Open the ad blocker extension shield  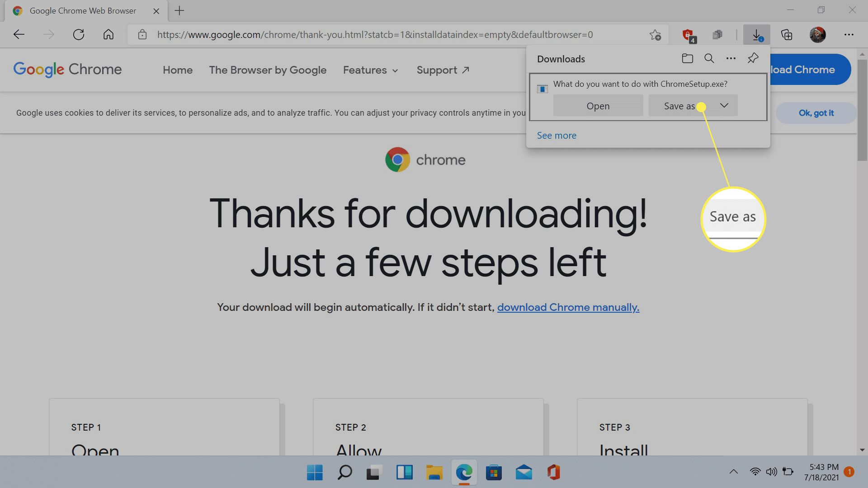click(x=689, y=35)
